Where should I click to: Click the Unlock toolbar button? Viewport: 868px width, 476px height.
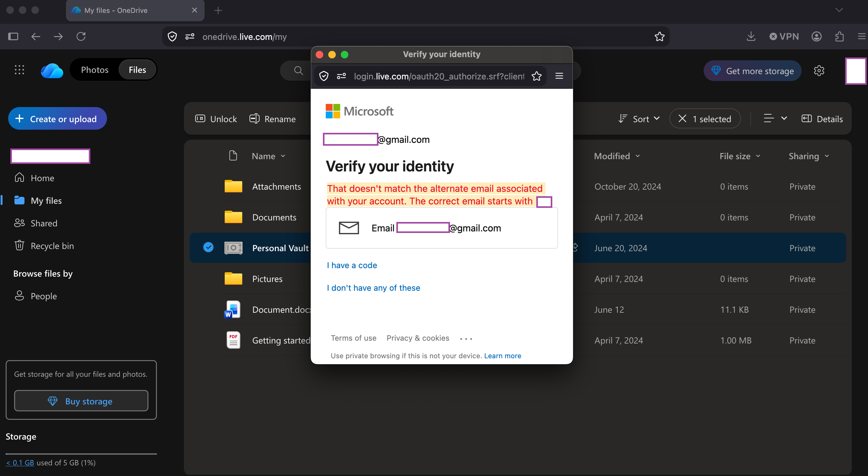click(x=216, y=119)
